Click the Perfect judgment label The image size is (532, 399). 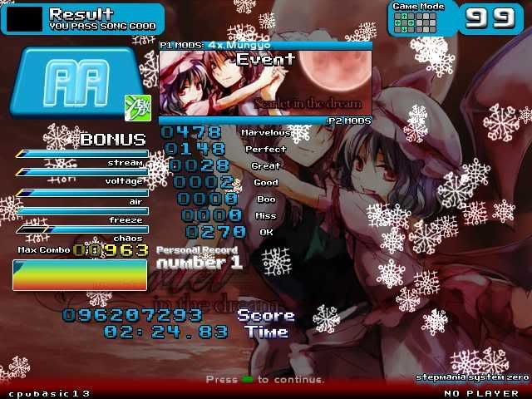(x=266, y=150)
